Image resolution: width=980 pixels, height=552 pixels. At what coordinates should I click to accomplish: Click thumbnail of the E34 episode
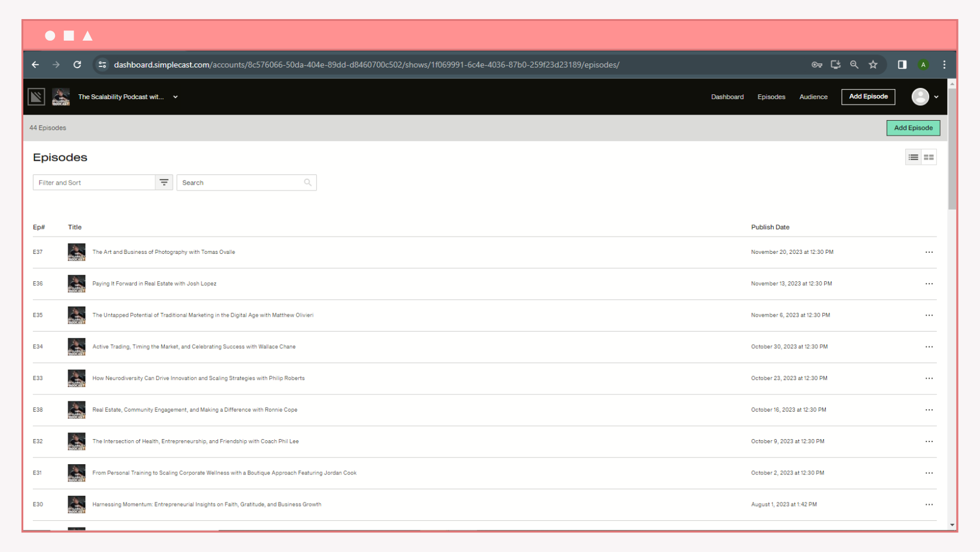(x=76, y=347)
